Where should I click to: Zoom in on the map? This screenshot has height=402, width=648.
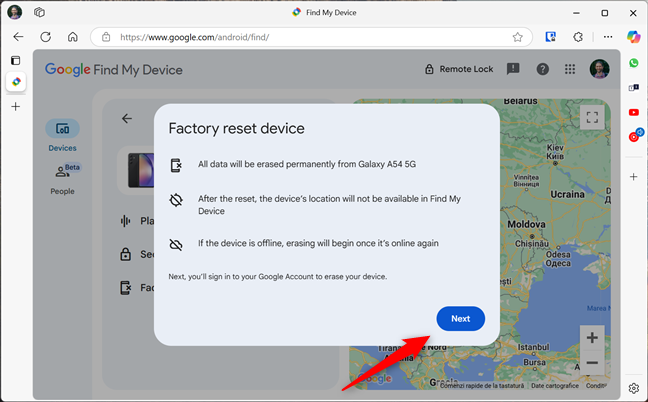(x=592, y=338)
